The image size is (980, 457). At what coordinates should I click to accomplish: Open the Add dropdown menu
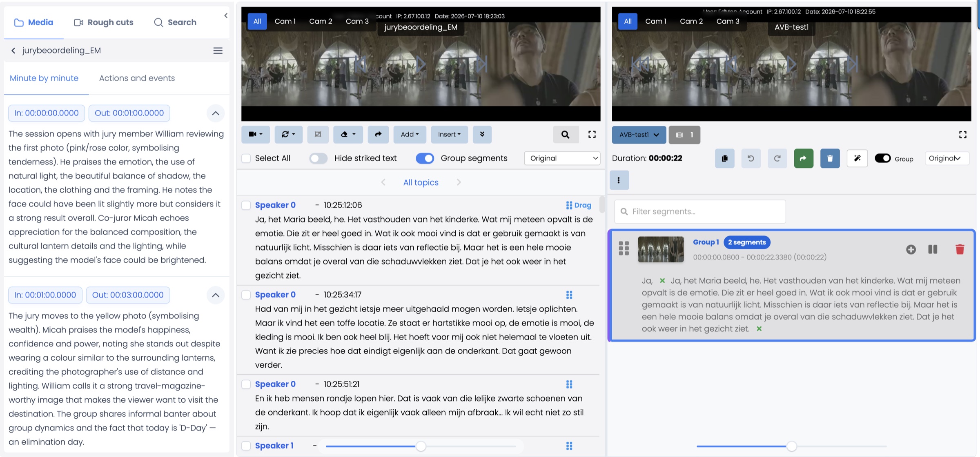(410, 134)
